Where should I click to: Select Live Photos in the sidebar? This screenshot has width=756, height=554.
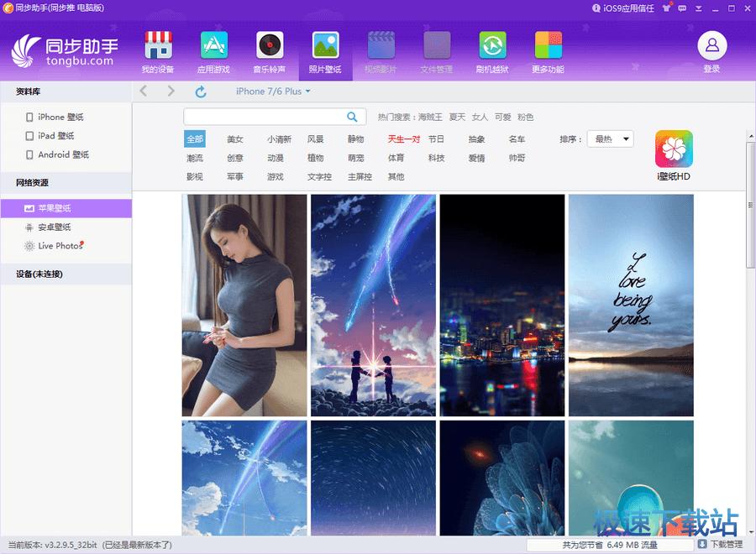click(x=59, y=246)
